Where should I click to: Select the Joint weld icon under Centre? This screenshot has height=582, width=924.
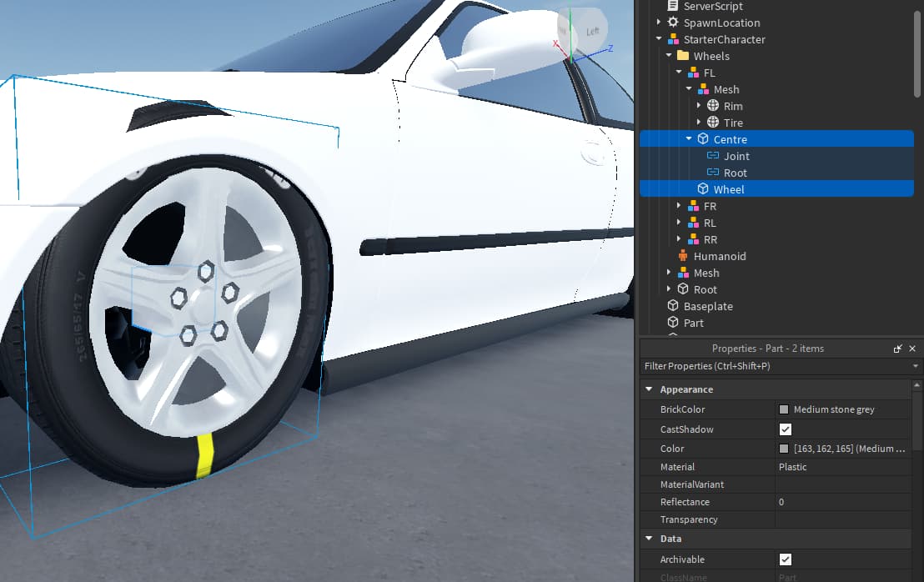click(713, 156)
